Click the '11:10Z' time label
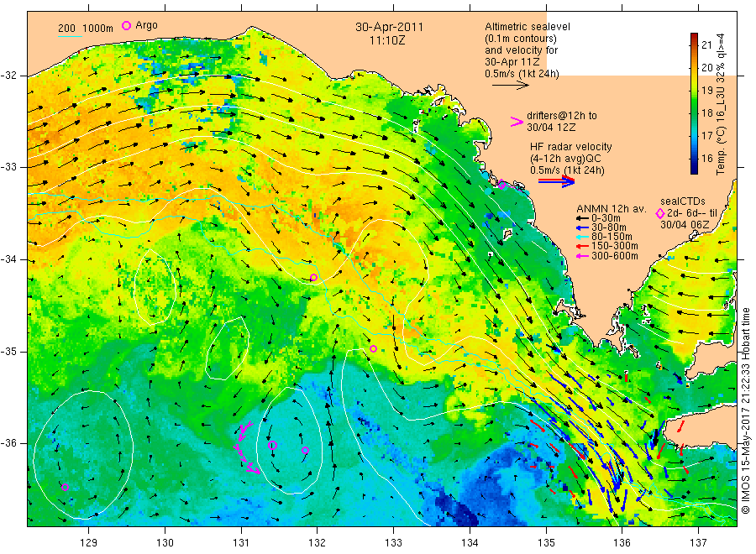Image resolution: width=756 pixels, height=554 pixels. click(387, 40)
